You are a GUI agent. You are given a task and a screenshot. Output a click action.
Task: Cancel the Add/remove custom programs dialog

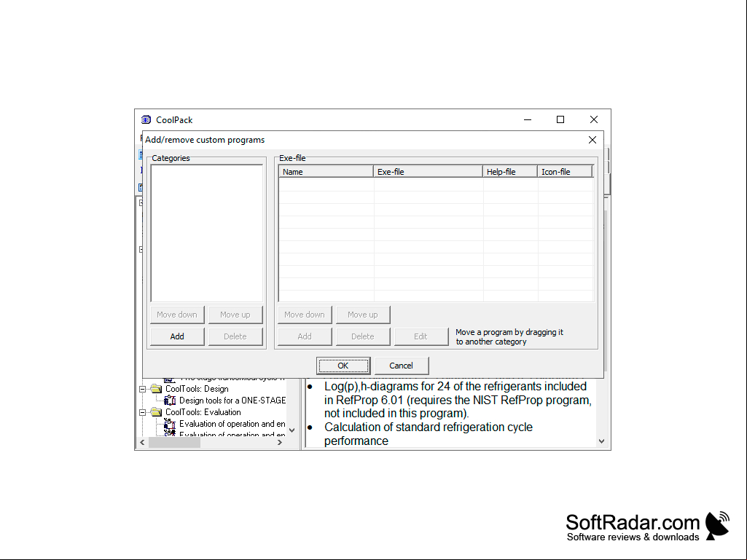[x=401, y=366]
